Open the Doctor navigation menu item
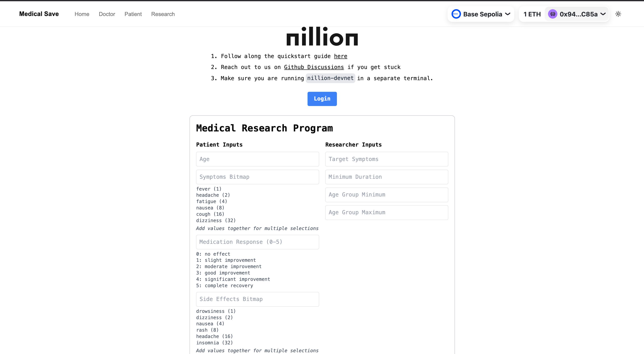Viewport: 644px width, 354px height. point(107,14)
